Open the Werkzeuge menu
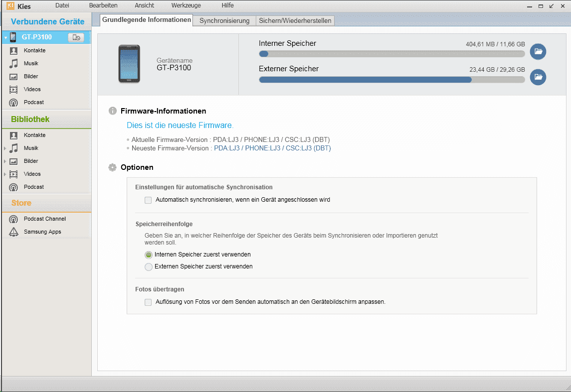Screen dimensions: 571x392 186,5
